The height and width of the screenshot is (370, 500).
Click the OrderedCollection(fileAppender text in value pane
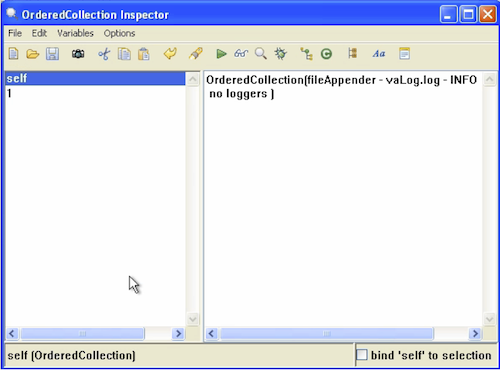coord(291,80)
